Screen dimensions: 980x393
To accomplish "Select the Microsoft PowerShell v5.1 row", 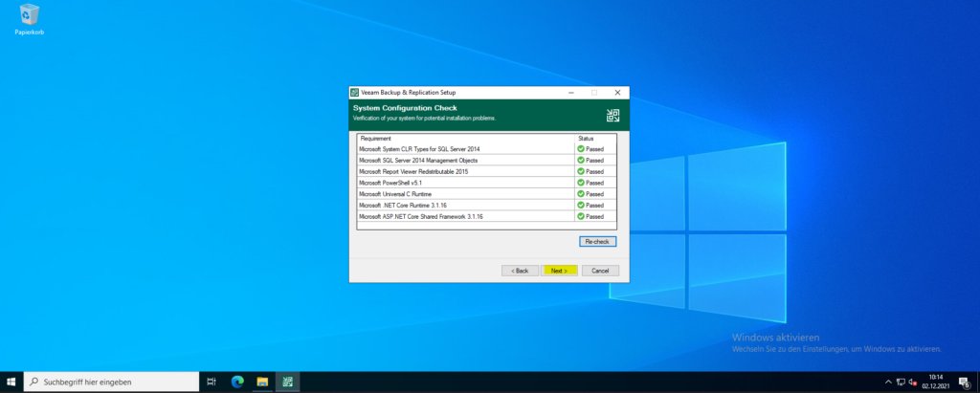I will coord(464,183).
